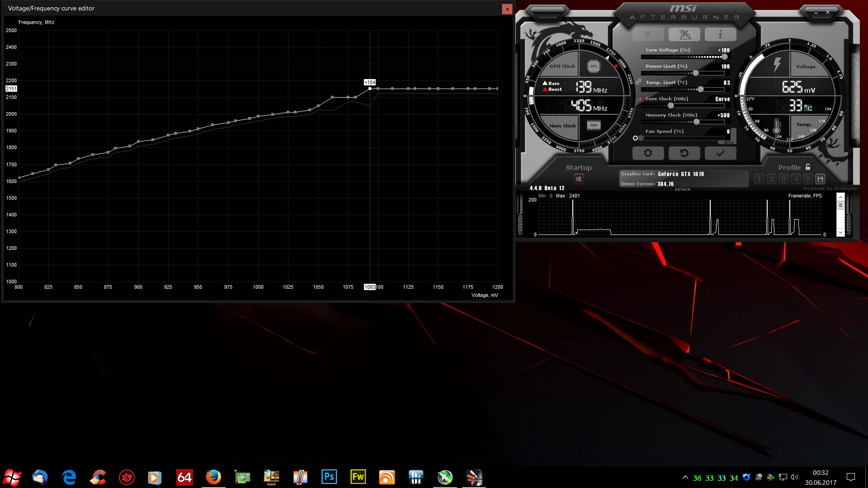Toggle fan speed Auto mode
The image size is (868, 488).
pyautogui.click(x=728, y=142)
